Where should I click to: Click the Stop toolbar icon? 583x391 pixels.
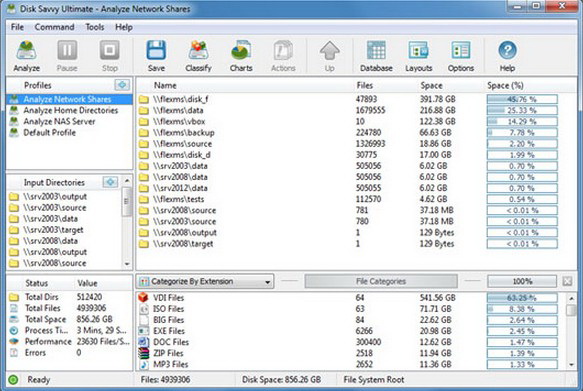(110, 56)
